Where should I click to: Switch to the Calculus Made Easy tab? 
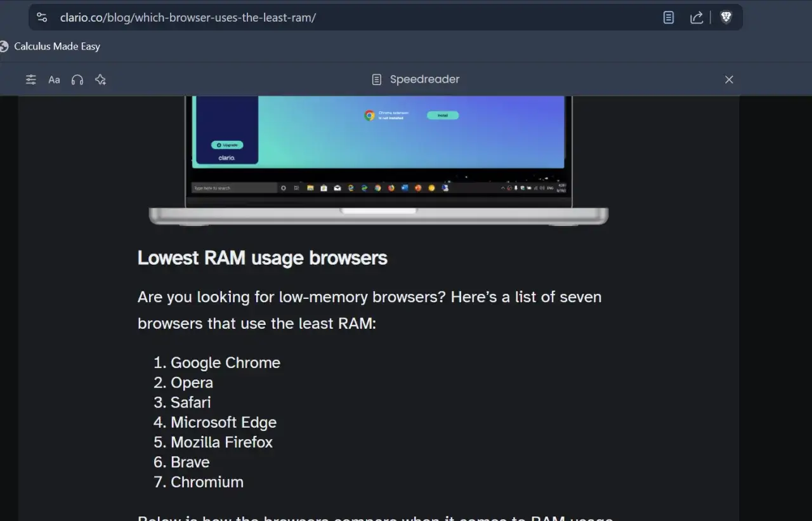(57, 46)
